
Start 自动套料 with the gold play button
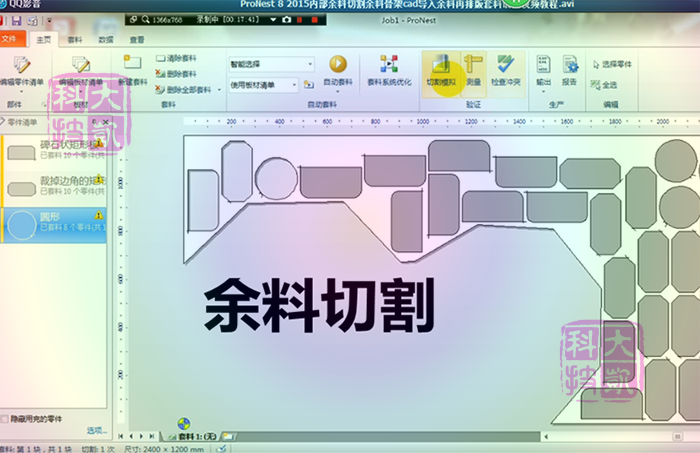(x=338, y=64)
